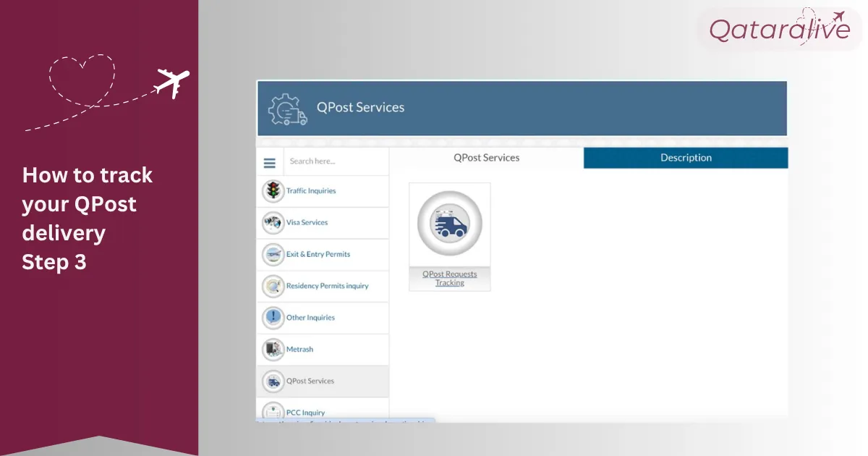Viewport: 868px width, 456px height.
Task: Select Other Inquiries in the sidebar
Action: coord(323,318)
